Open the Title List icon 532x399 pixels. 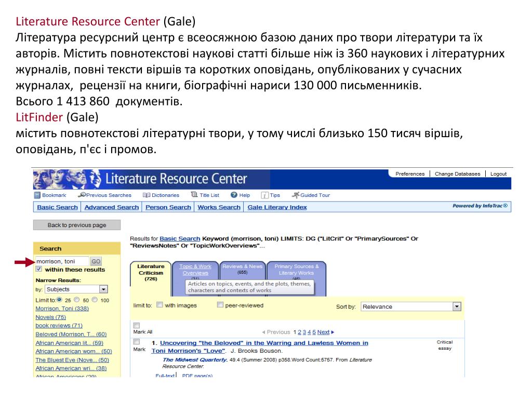click(x=194, y=195)
